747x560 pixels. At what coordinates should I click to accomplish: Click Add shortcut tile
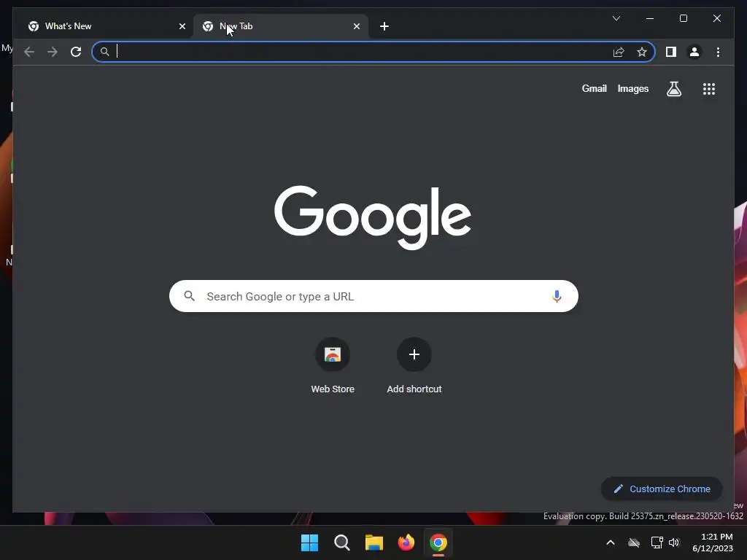pos(414,366)
